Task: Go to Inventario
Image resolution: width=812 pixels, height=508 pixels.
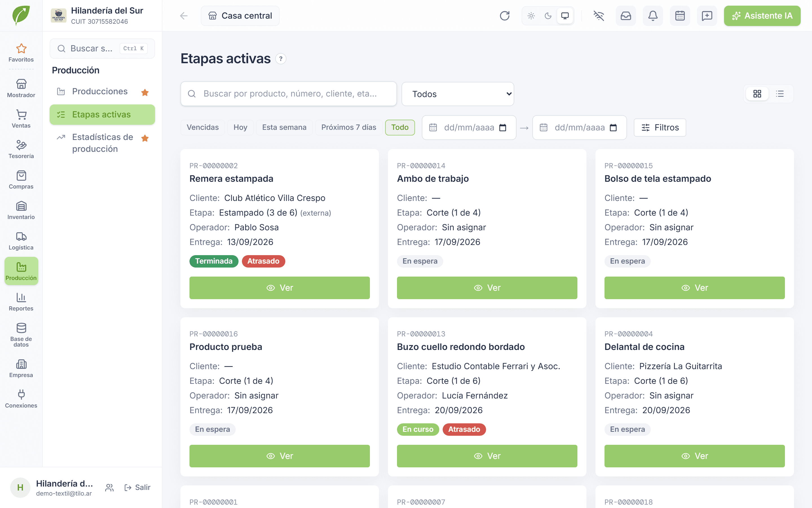Action: pos(21,211)
